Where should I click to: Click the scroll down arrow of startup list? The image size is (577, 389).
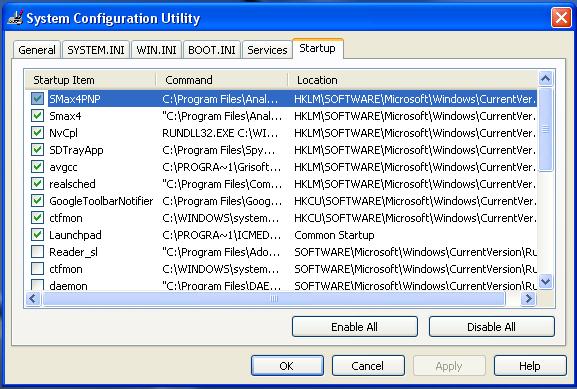click(545, 282)
